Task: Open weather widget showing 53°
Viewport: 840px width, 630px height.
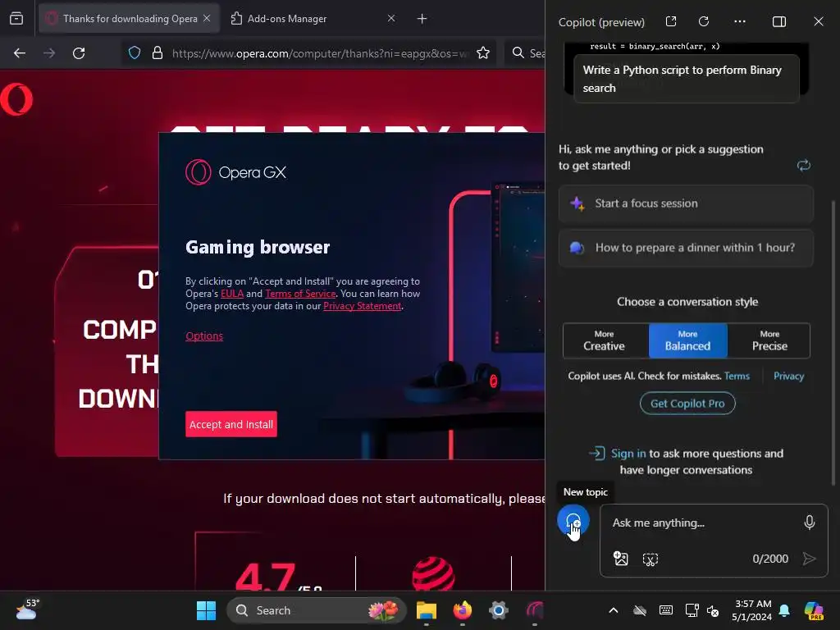Action: (26, 609)
